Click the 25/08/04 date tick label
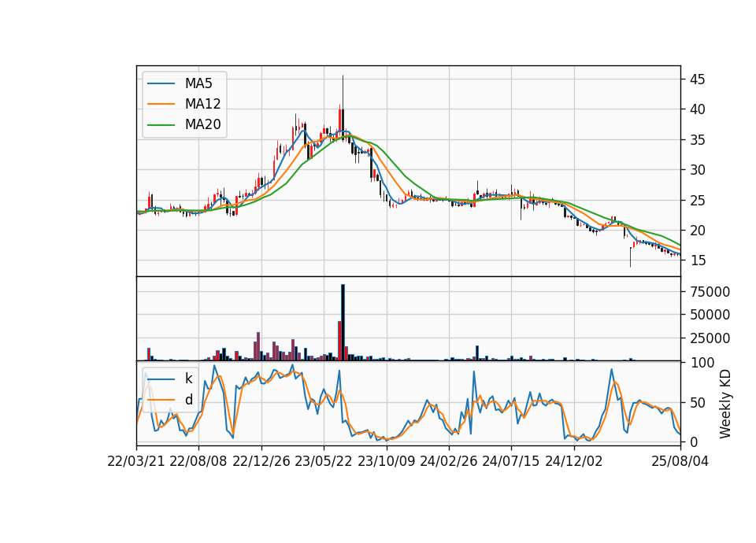Image resolution: width=756 pixels, height=543 pixels. pyautogui.click(x=680, y=462)
